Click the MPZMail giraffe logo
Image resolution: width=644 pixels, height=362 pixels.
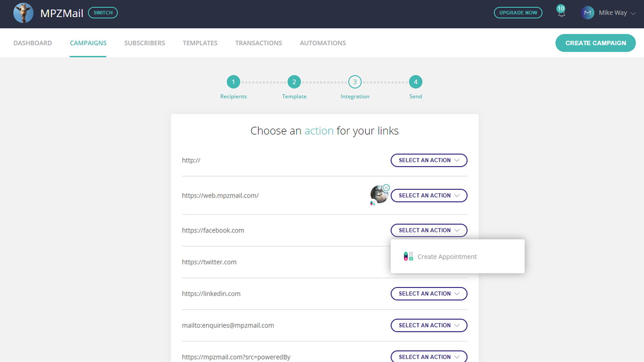pyautogui.click(x=23, y=12)
